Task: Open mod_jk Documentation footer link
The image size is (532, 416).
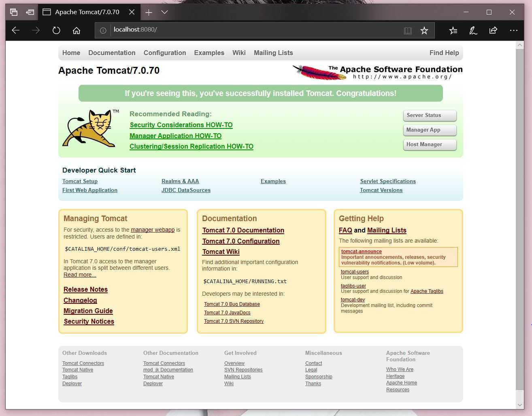Action: (x=168, y=370)
